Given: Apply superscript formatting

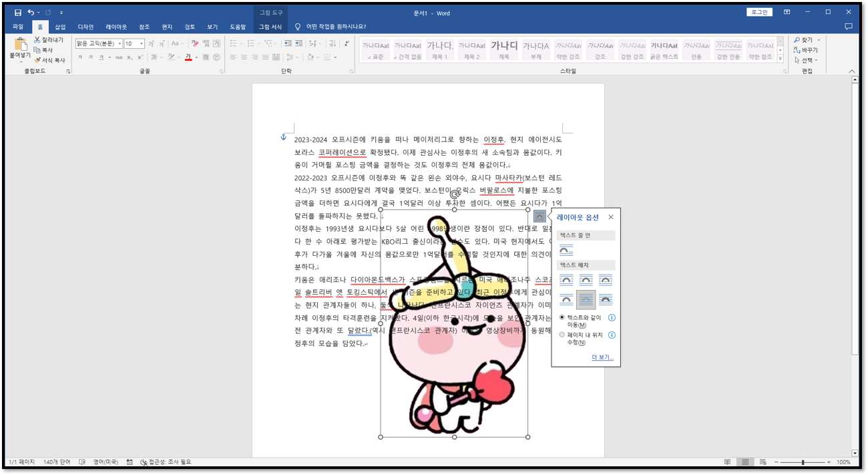Looking at the screenshot, I should 140,57.
